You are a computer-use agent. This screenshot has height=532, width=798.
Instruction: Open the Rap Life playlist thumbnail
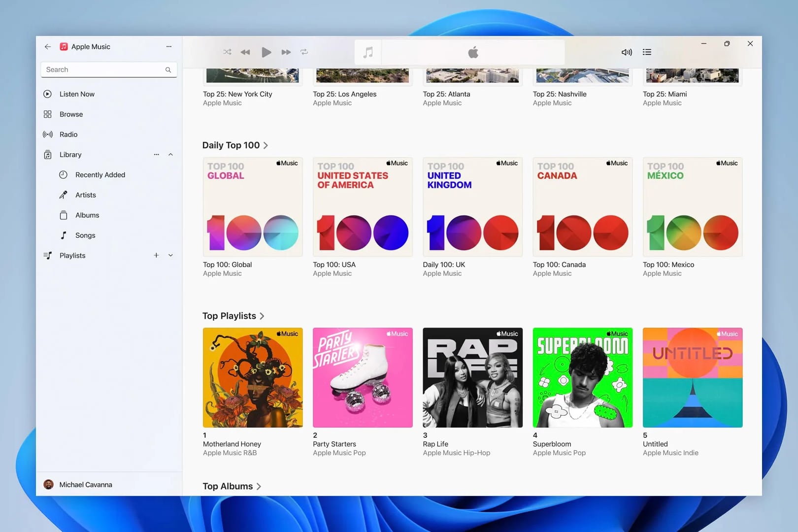tap(472, 378)
